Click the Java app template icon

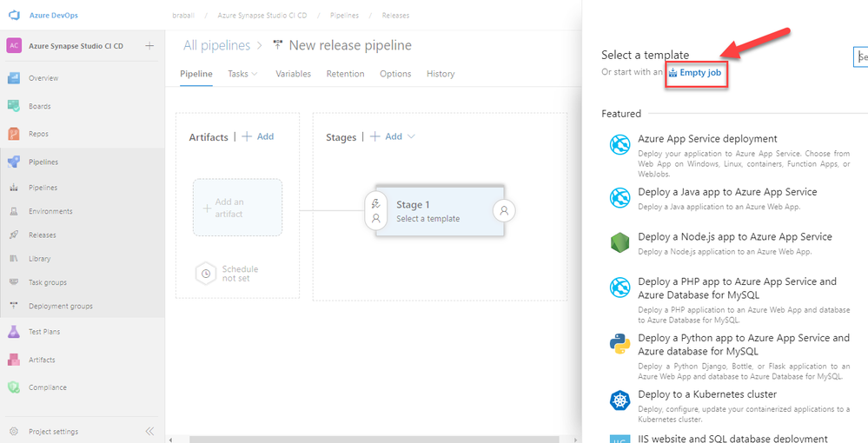coord(620,198)
